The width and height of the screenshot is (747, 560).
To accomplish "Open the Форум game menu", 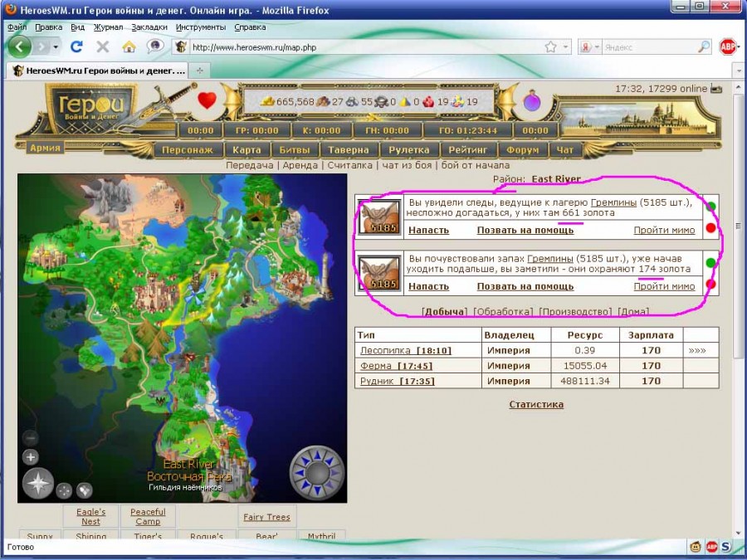I will [x=522, y=149].
